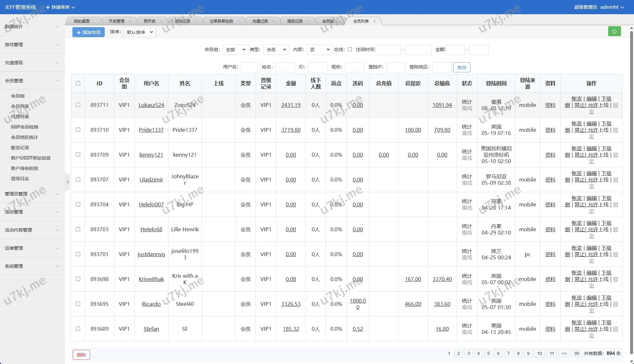The height and width of the screenshot is (364, 634).
Task: Collapse the sidebar using the left arrow handle
Action: tap(67, 182)
